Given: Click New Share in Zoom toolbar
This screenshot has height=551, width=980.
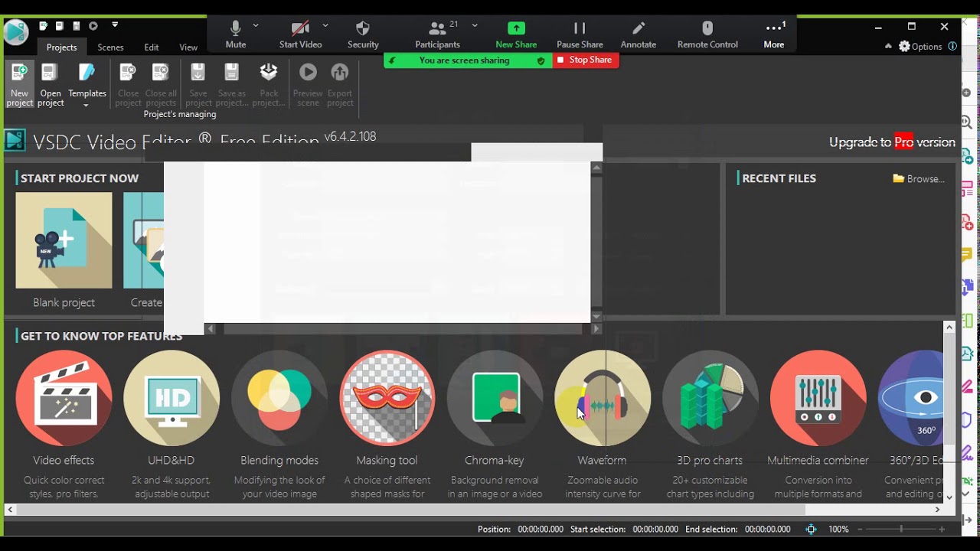Looking at the screenshot, I should point(516,34).
